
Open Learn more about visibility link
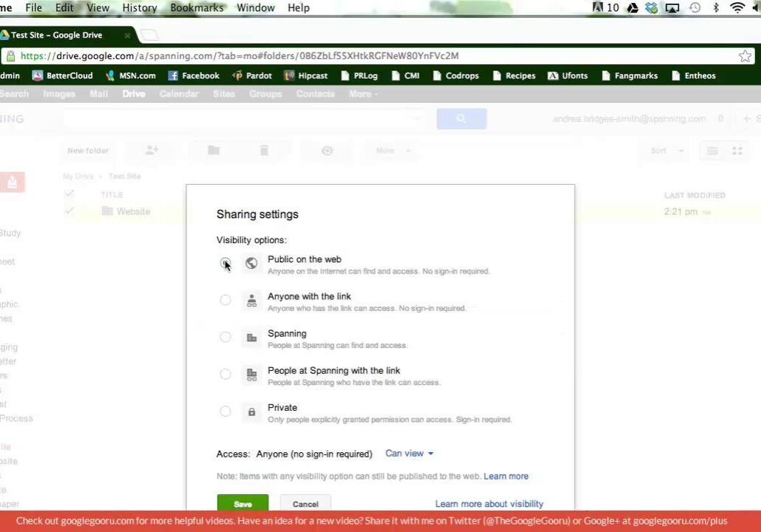pos(490,504)
